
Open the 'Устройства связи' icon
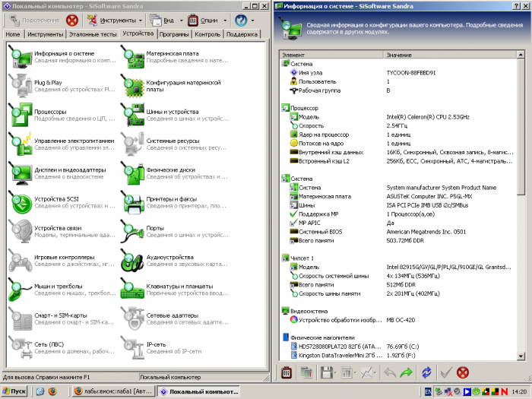[x=21, y=231]
